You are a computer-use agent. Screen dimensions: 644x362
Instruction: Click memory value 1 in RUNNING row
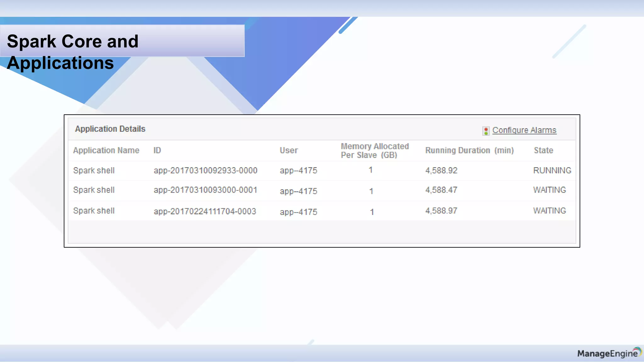pyautogui.click(x=371, y=170)
